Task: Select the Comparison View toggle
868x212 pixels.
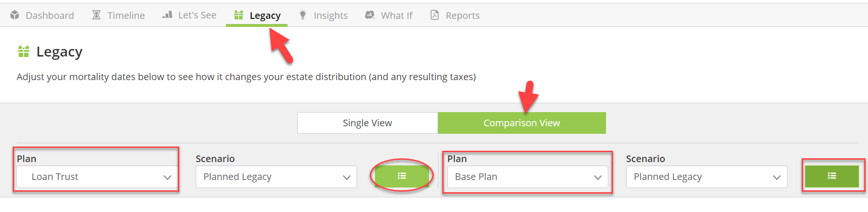Action: coord(522,123)
